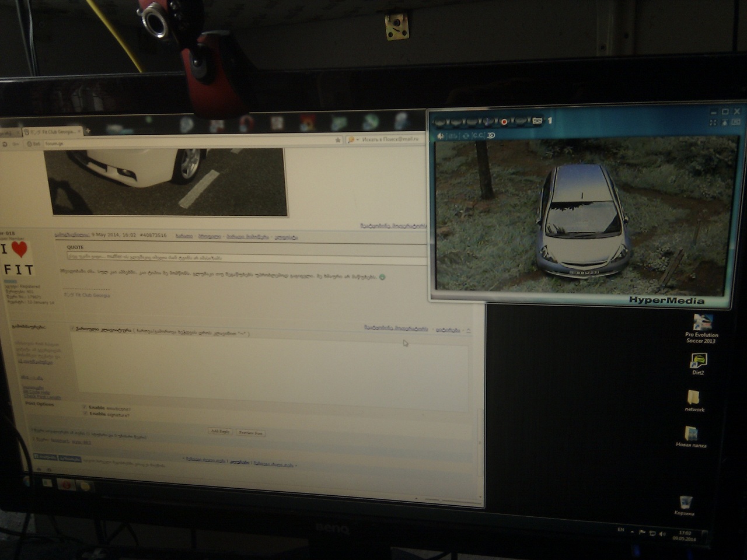Switch to the Fit Club Georgia browser tab

coord(52,132)
